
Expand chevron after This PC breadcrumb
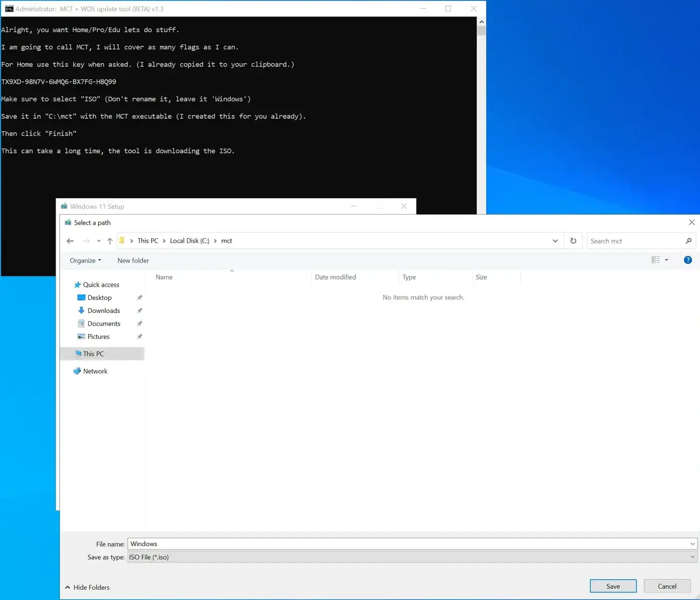click(x=164, y=241)
